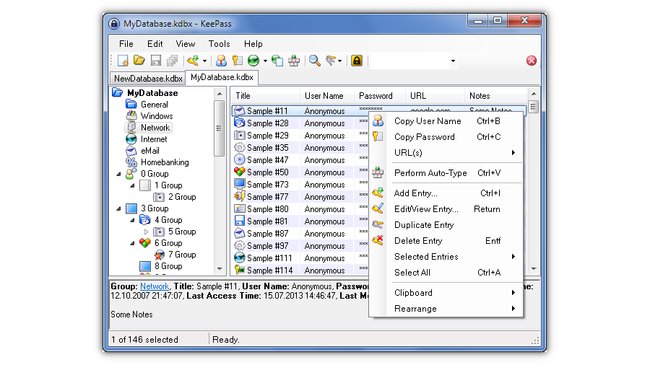Click the Copy User Name toolbar icon
The width and height of the screenshot is (650, 365).
coord(221,61)
